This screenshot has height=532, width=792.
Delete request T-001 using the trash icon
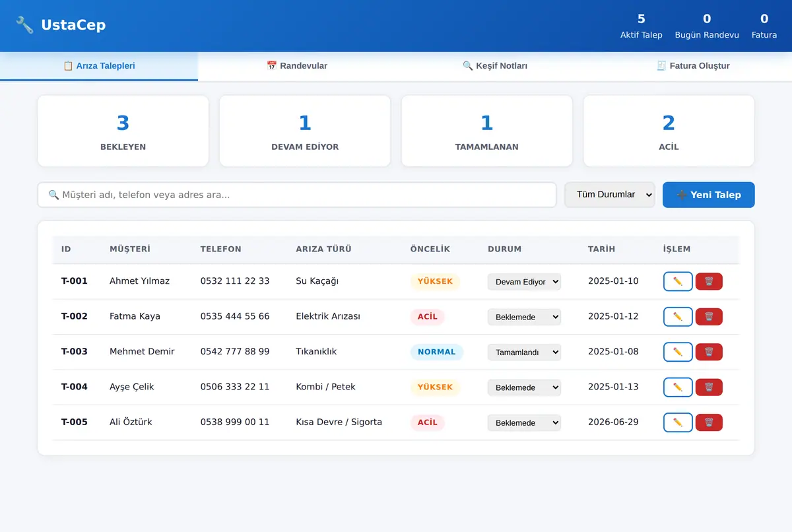(709, 281)
